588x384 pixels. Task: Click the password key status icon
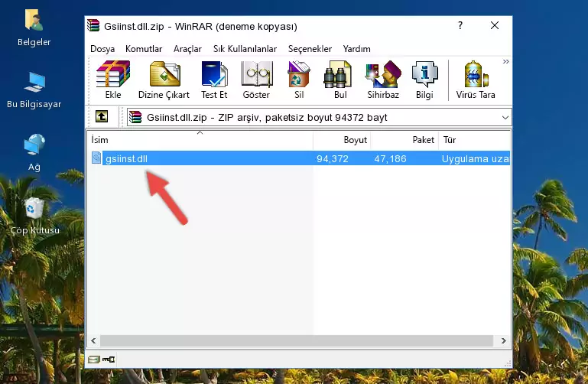pyautogui.click(x=109, y=360)
